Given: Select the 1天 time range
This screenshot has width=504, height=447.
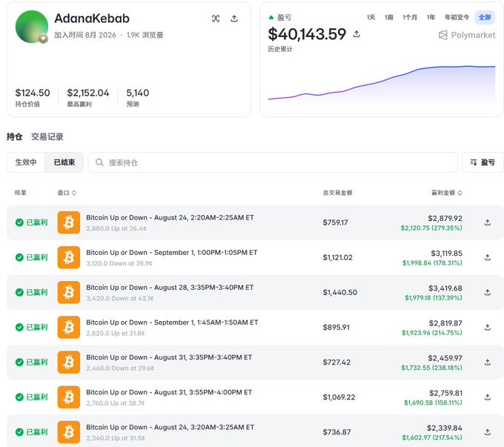Looking at the screenshot, I should [371, 17].
